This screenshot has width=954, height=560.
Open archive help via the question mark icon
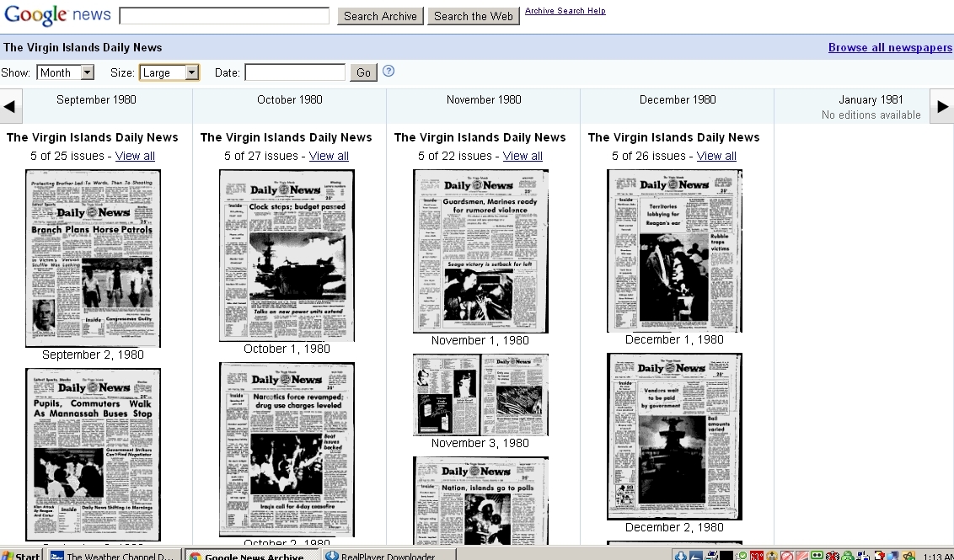click(x=389, y=72)
